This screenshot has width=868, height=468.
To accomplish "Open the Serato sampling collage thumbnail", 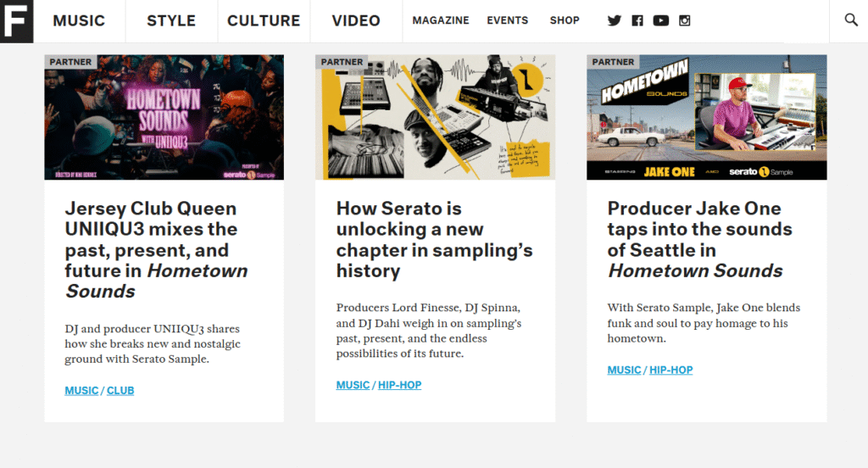I will (435, 117).
